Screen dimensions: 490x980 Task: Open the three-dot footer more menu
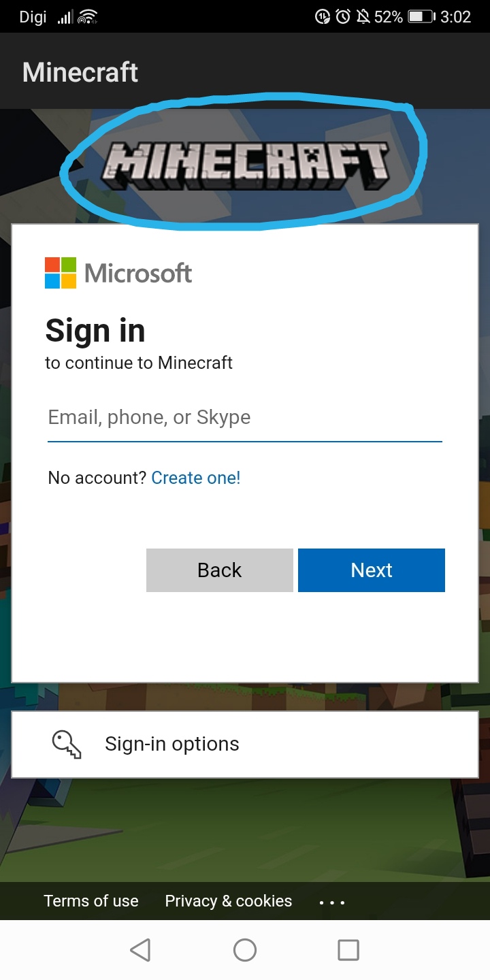pos(332,902)
